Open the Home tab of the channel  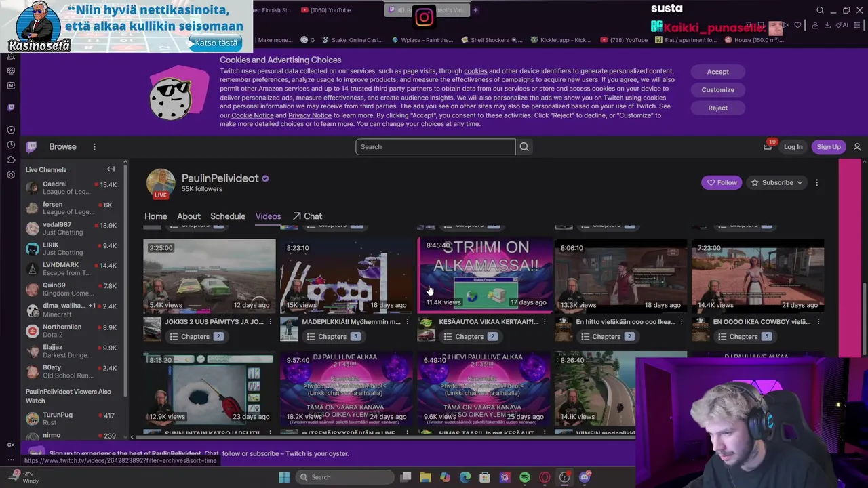pyautogui.click(x=155, y=216)
